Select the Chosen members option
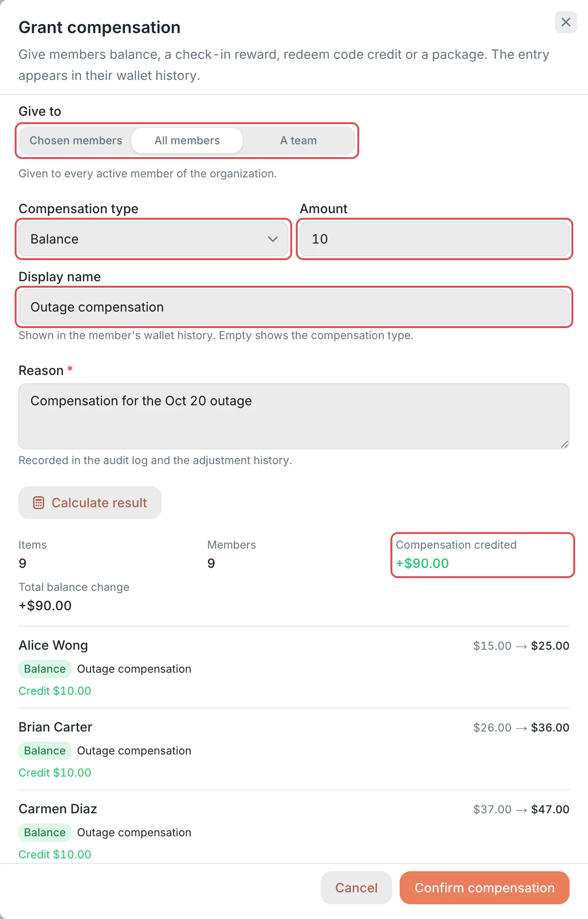The image size is (588, 919). coord(76,141)
